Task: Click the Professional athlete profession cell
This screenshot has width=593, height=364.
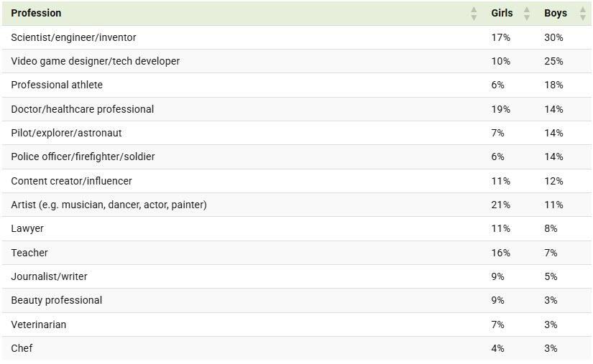Action: [57, 85]
